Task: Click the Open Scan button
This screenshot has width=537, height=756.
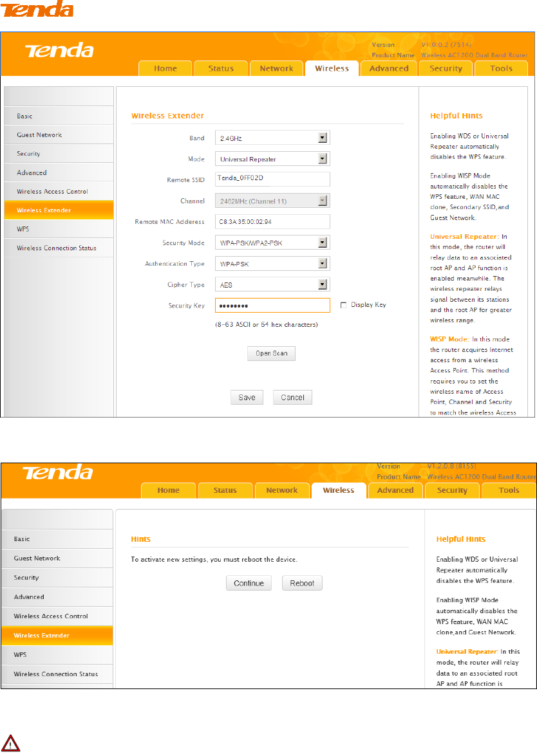Action: click(x=271, y=353)
